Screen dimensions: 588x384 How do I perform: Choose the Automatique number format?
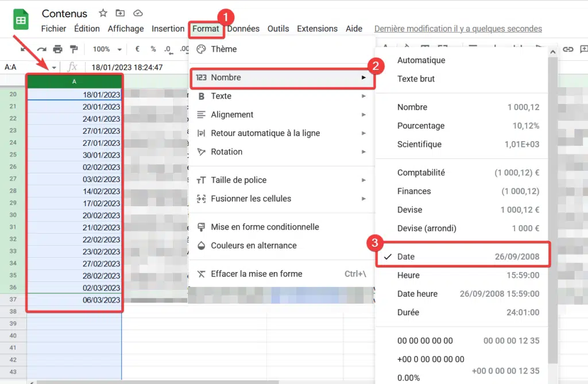(421, 60)
